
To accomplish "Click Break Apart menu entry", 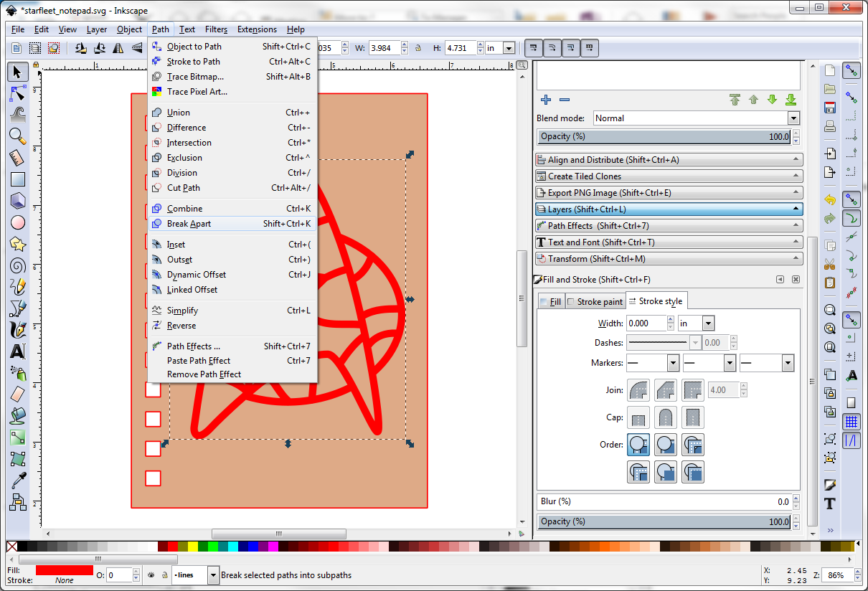I will (232, 224).
